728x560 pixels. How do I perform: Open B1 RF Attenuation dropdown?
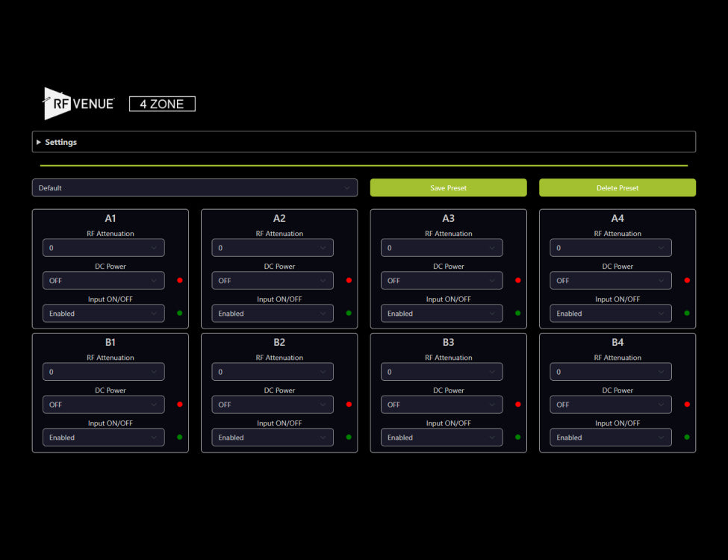[104, 372]
